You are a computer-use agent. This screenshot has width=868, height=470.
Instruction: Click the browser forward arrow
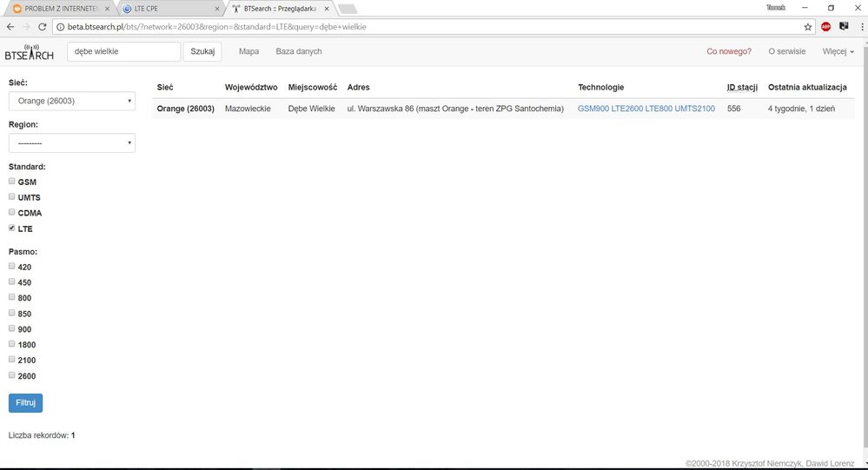click(26, 27)
